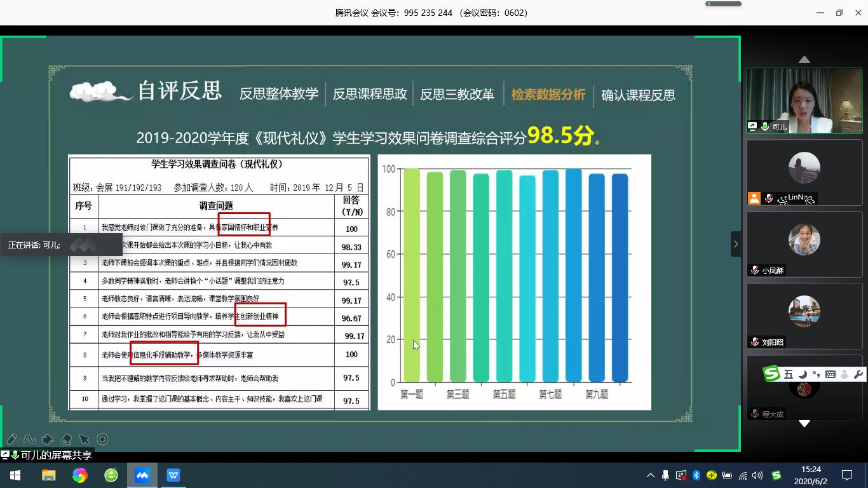Collapse the participant video side panel
This screenshot has width=868, height=488.
coord(736,244)
